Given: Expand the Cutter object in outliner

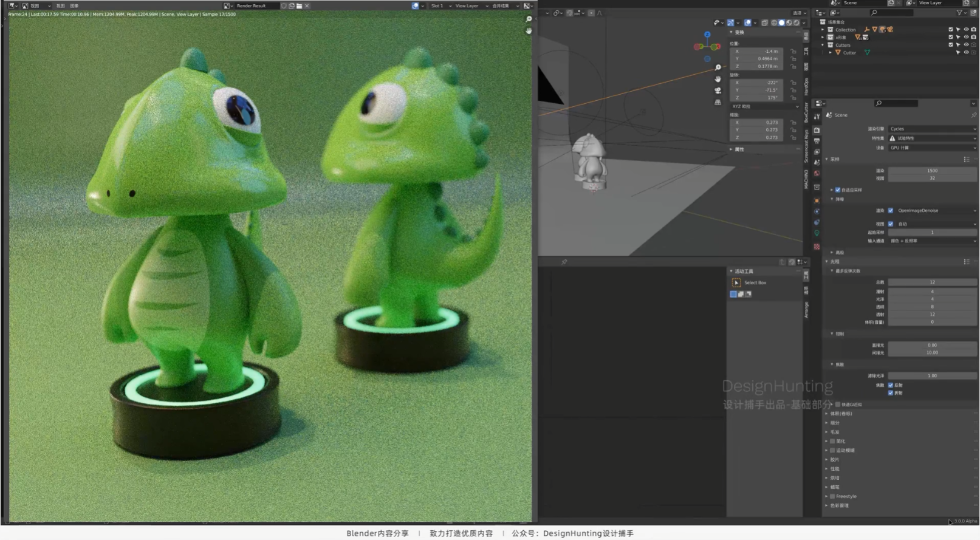Looking at the screenshot, I should click(831, 53).
